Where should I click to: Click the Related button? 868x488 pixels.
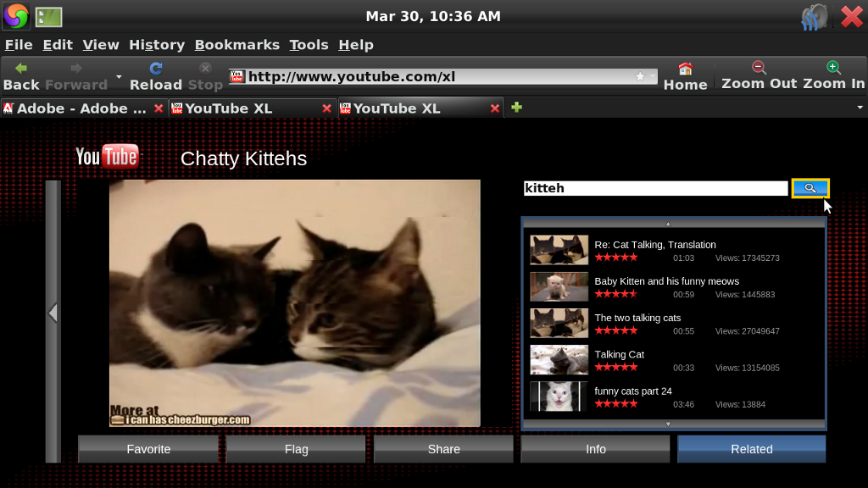point(752,449)
